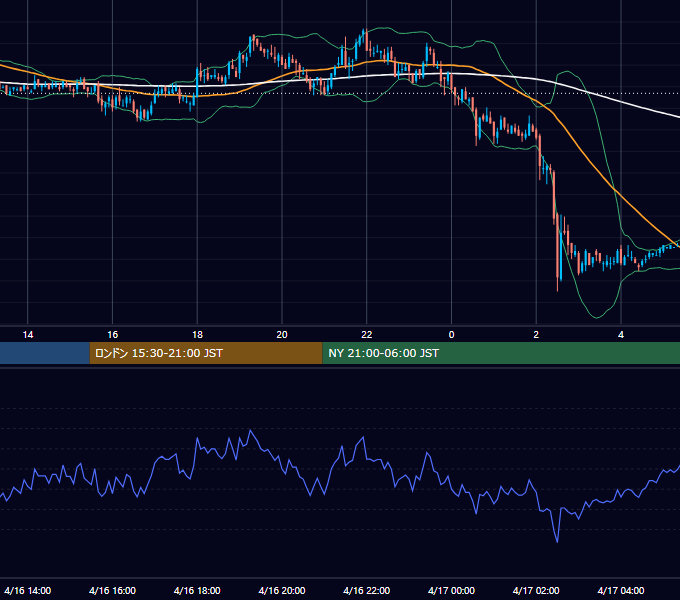Click the oscillator's lowest trough after 02:00

tap(557, 541)
